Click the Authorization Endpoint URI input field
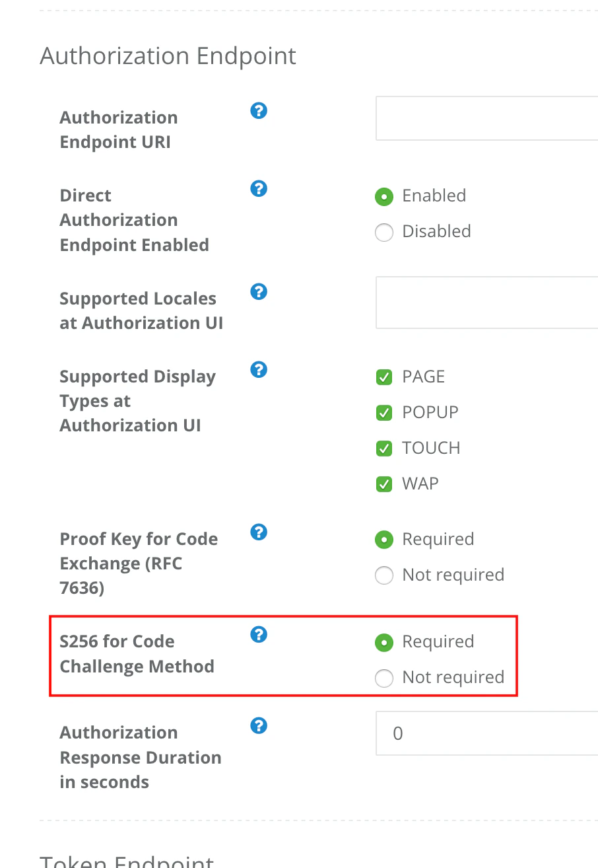This screenshot has width=598, height=868. point(487,118)
